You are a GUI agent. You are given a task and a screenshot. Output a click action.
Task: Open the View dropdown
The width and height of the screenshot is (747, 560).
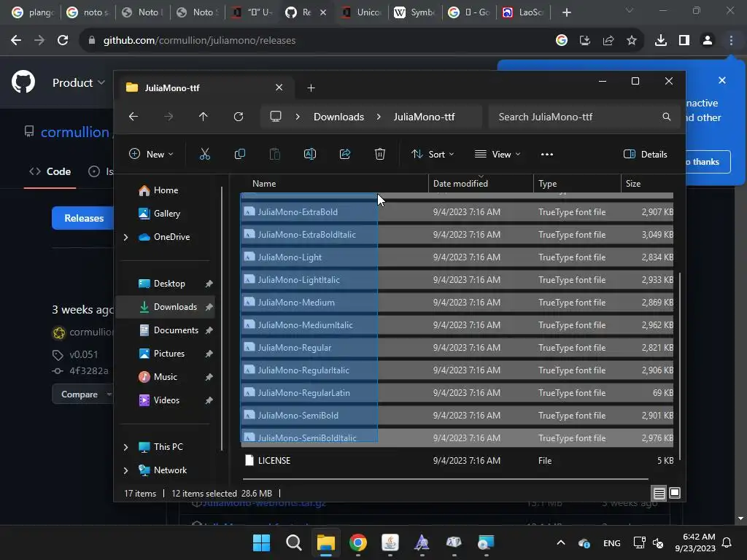[498, 155]
